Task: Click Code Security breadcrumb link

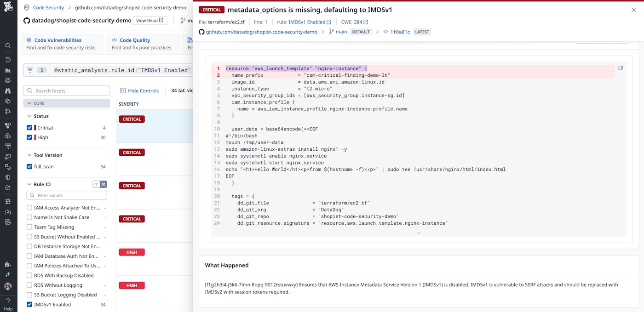Action: [x=48, y=8]
